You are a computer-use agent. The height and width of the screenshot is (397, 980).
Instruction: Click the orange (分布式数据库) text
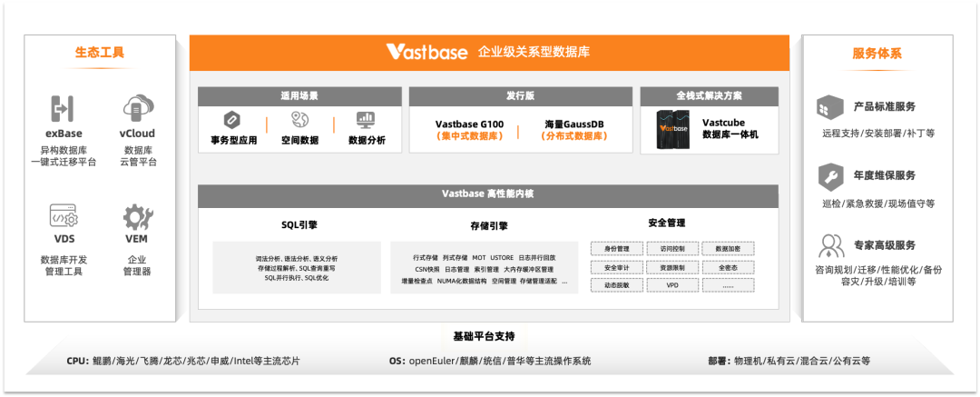coord(573,136)
